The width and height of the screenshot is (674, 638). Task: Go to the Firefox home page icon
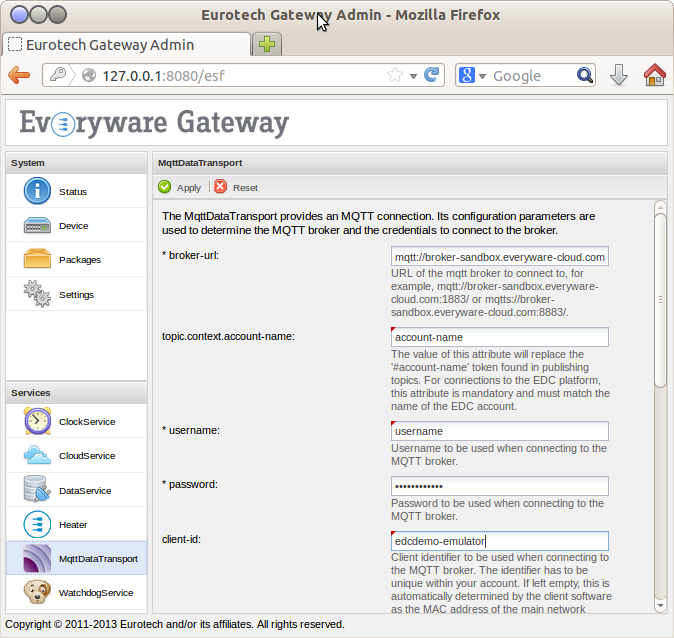pos(654,75)
